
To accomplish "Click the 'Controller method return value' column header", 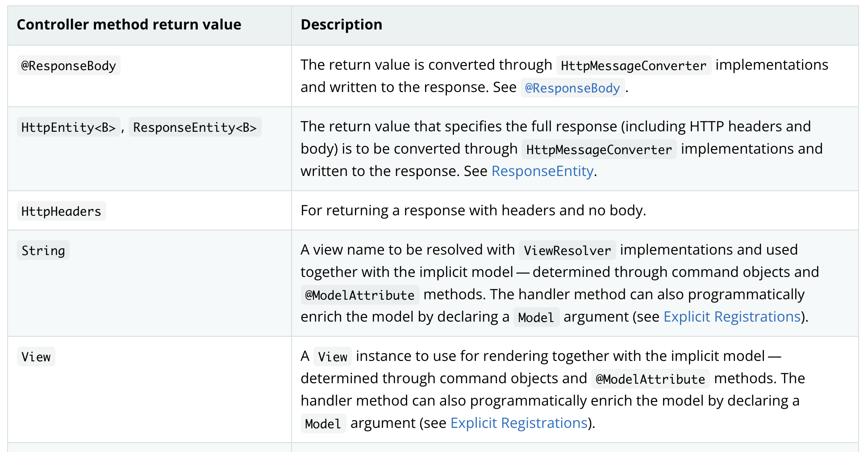I will click(x=129, y=25).
